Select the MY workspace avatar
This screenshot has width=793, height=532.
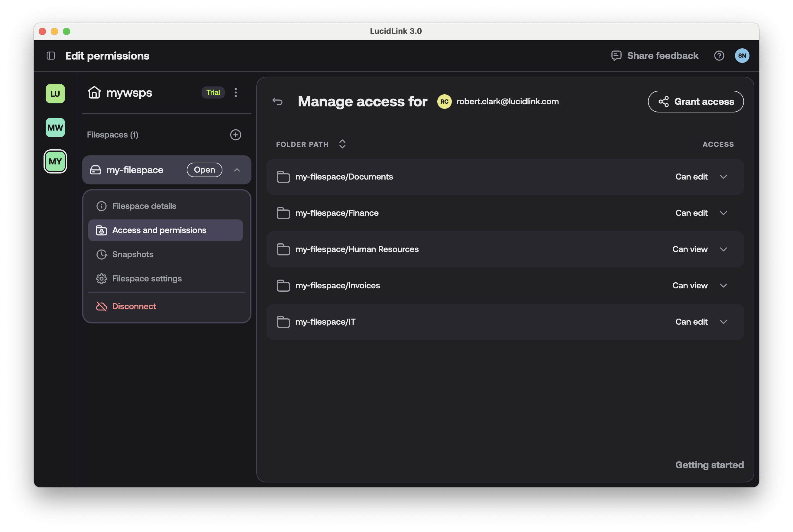pos(55,161)
